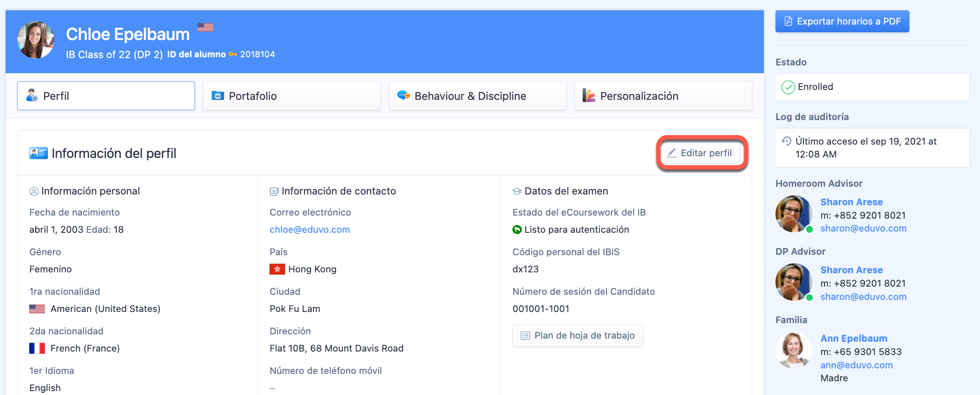
Task: Go to the Personalización tab
Action: point(663,96)
